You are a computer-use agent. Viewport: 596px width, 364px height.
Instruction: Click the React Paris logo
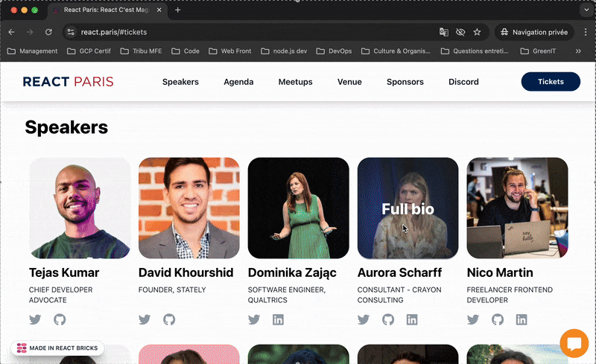tap(68, 82)
